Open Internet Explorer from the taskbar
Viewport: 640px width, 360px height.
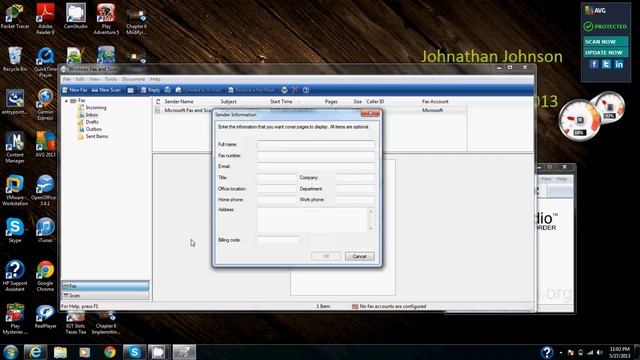(35, 352)
